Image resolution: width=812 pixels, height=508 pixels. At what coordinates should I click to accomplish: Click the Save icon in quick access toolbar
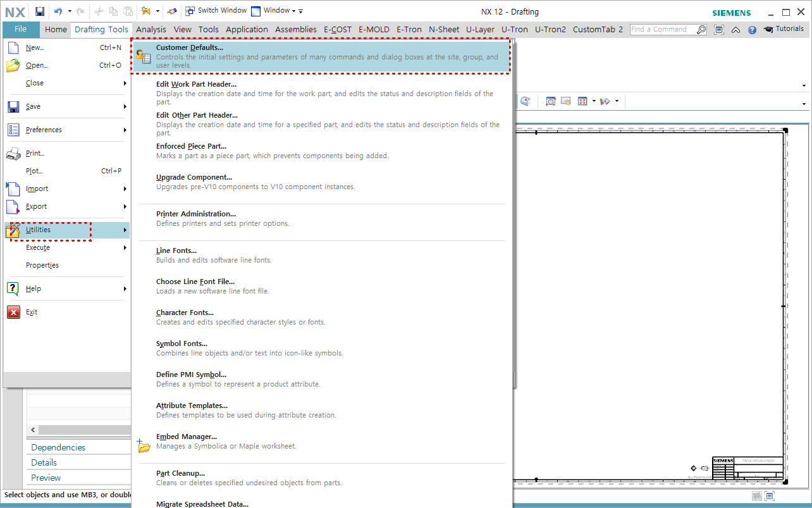pos(40,11)
